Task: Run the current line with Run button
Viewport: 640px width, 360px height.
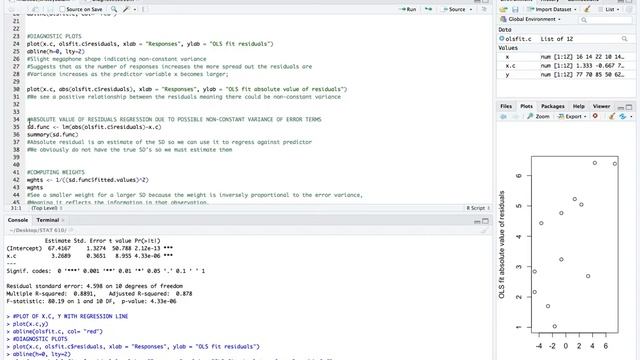Action: pyautogui.click(x=408, y=9)
